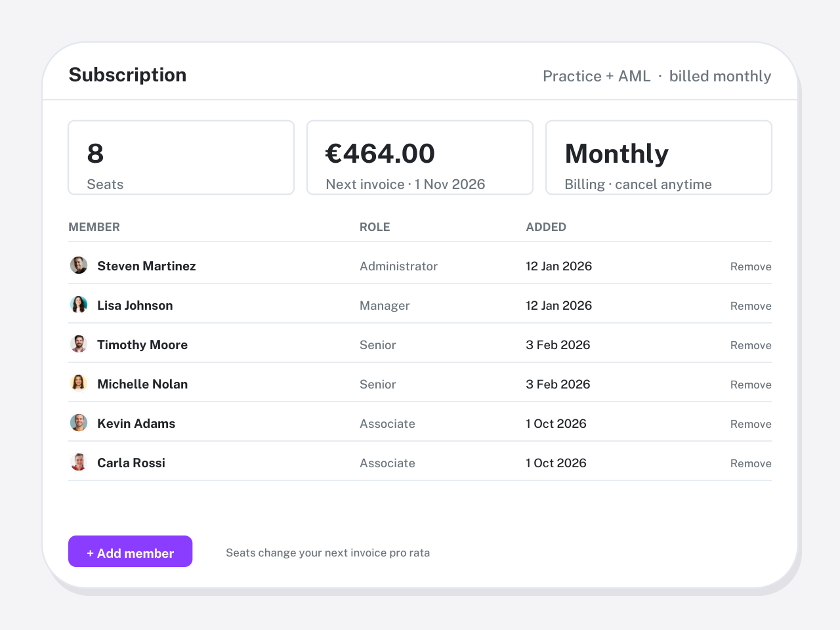Click Michelle Nolan's avatar photo

(x=79, y=383)
